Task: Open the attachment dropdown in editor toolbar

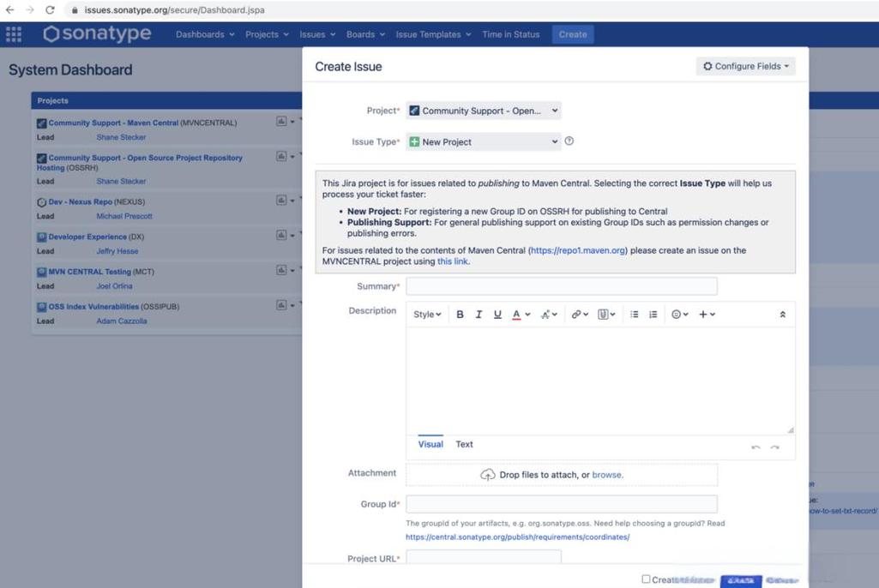Action: point(606,315)
